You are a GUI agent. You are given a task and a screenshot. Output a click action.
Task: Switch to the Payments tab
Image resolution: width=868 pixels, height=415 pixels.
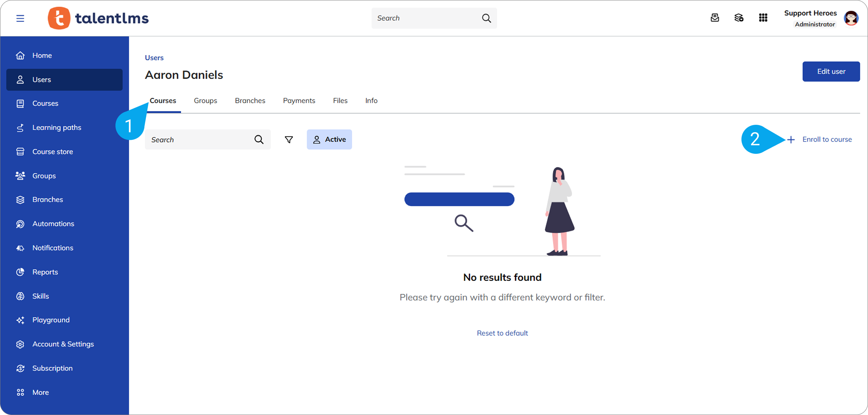pyautogui.click(x=299, y=101)
